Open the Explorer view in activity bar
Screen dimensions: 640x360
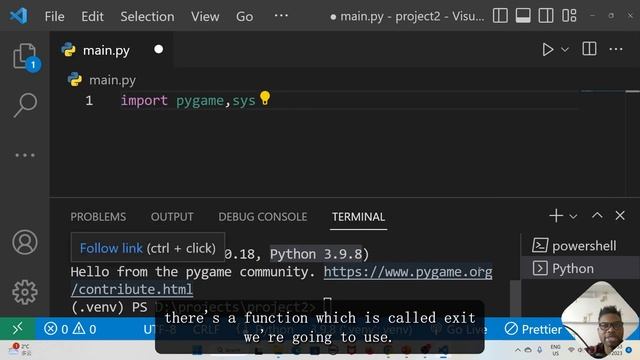coord(25,56)
